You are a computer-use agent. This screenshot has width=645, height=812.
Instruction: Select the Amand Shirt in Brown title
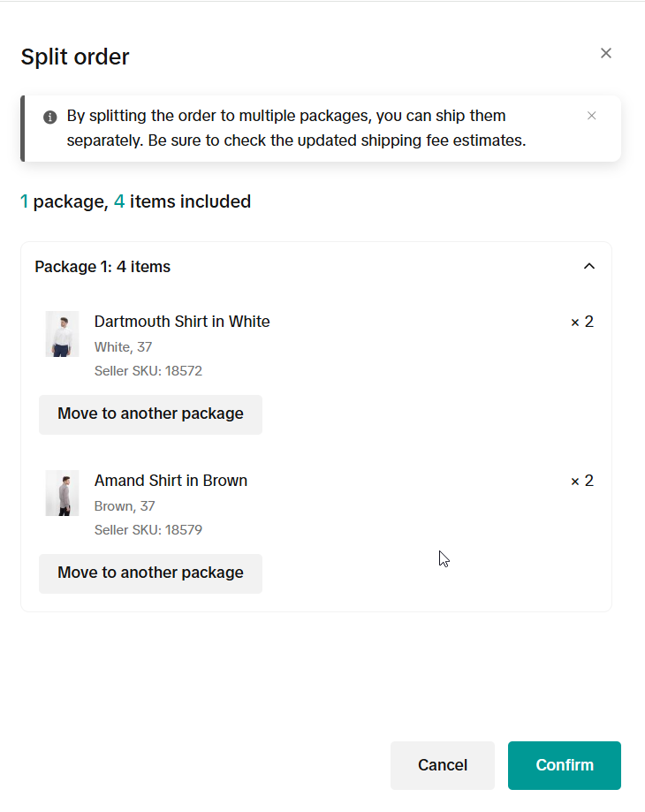pyautogui.click(x=171, y=481)
